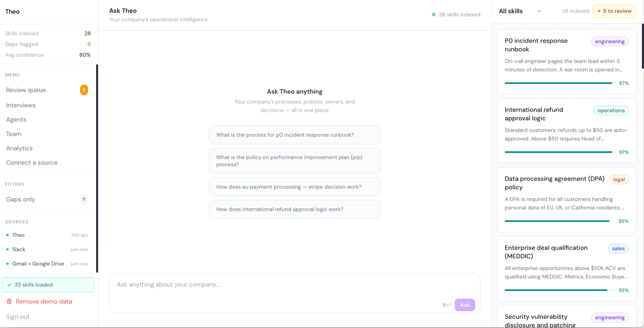This screenshot has width=644, height=328.
Task: Go to Analytics in the sidebar menu
Action: [19, 148]
